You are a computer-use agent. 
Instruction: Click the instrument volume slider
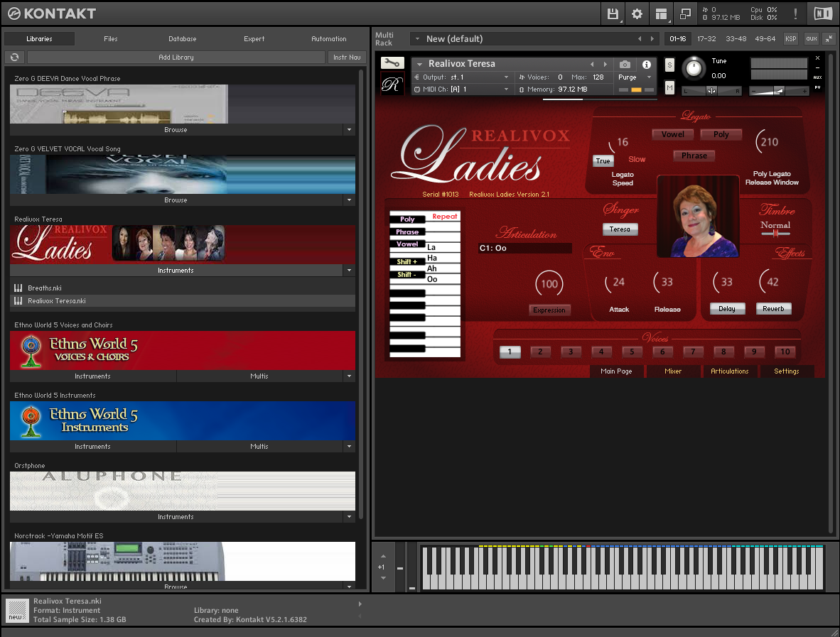click(x=778, y=92)
